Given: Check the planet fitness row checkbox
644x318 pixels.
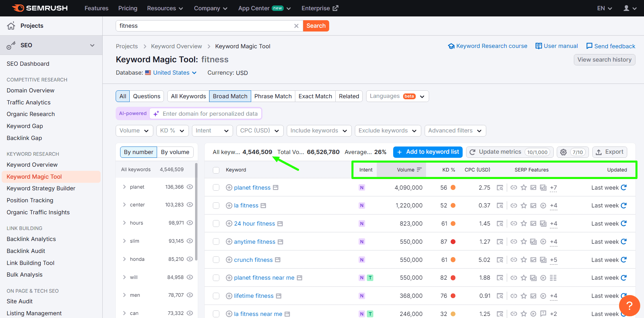Looking at the screenshot, I should 216,188.
